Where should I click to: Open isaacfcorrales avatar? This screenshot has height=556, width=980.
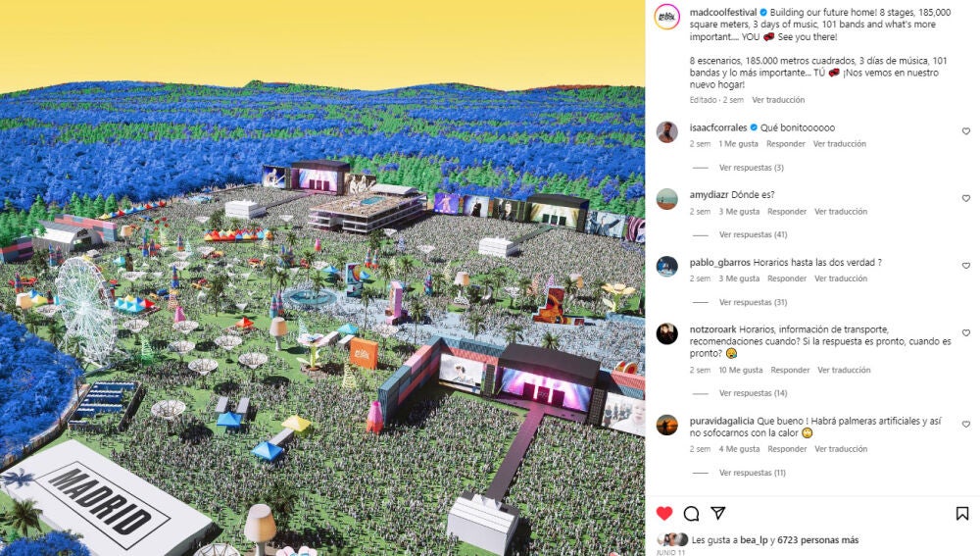point(666,132)
